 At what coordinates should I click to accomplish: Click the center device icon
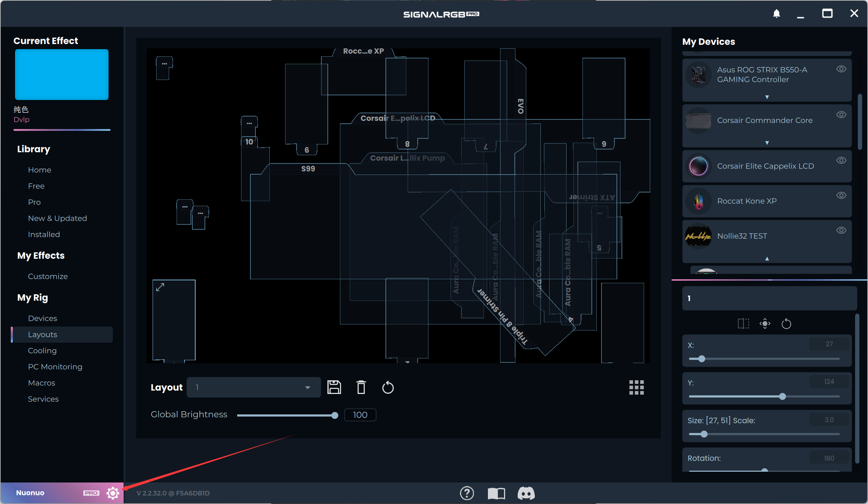coord(765,324)
